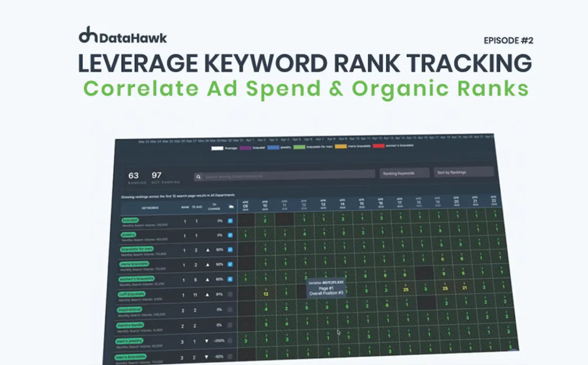The height and width of the screenshot is (365, 588).
Task: Sort by the RANK column header
Action: point(185,207)
